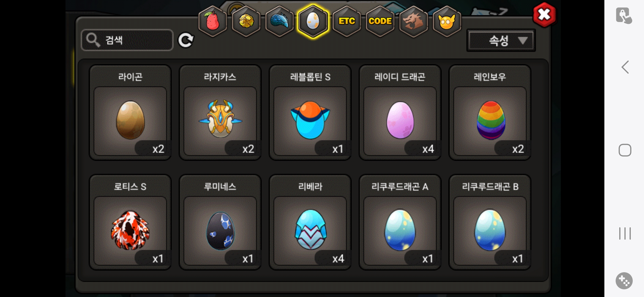The width and height of the screenshot is (644, 297).
Task: Open the brown dragon category tab
Action: [413, 21]
